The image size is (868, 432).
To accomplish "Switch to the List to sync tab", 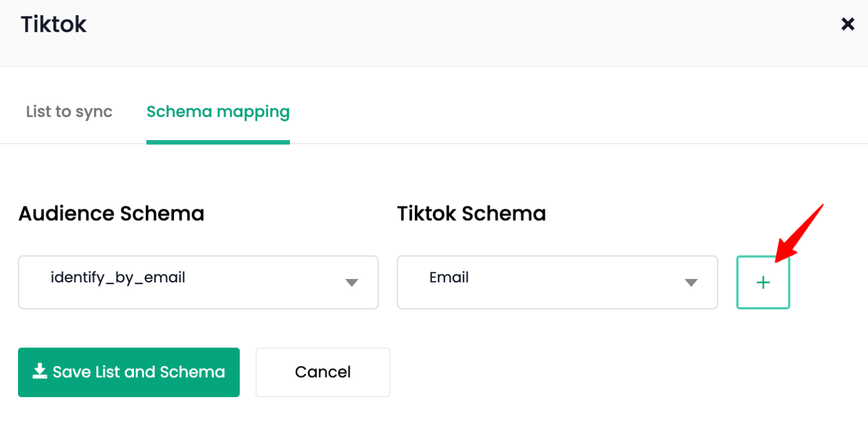I will (68, 112).
